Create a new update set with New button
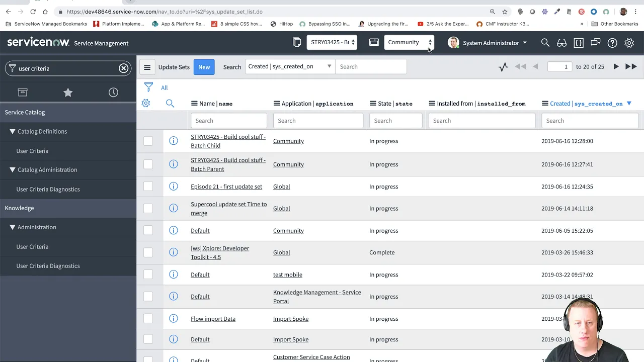 (x=204, y=66)
